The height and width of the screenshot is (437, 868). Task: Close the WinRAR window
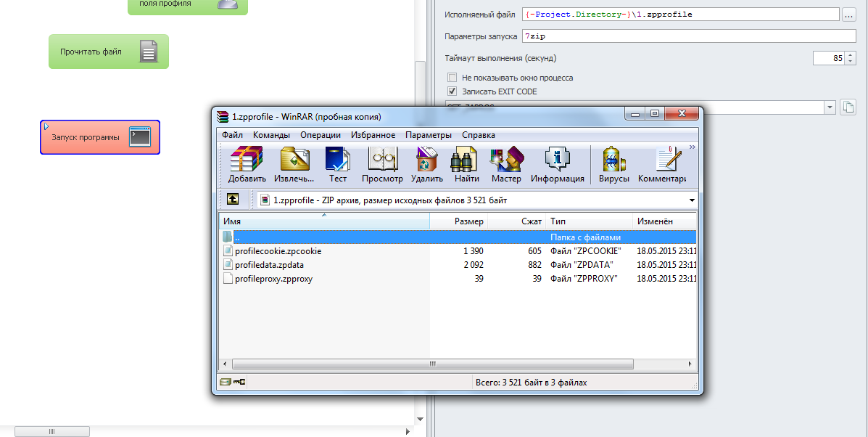pyautogui.click(x=682, y=113)
